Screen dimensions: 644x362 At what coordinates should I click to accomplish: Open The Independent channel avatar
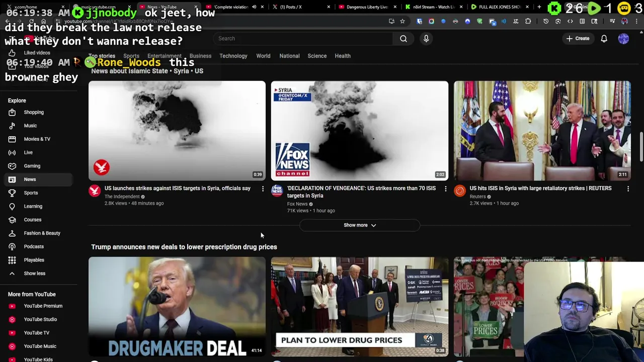95,190
